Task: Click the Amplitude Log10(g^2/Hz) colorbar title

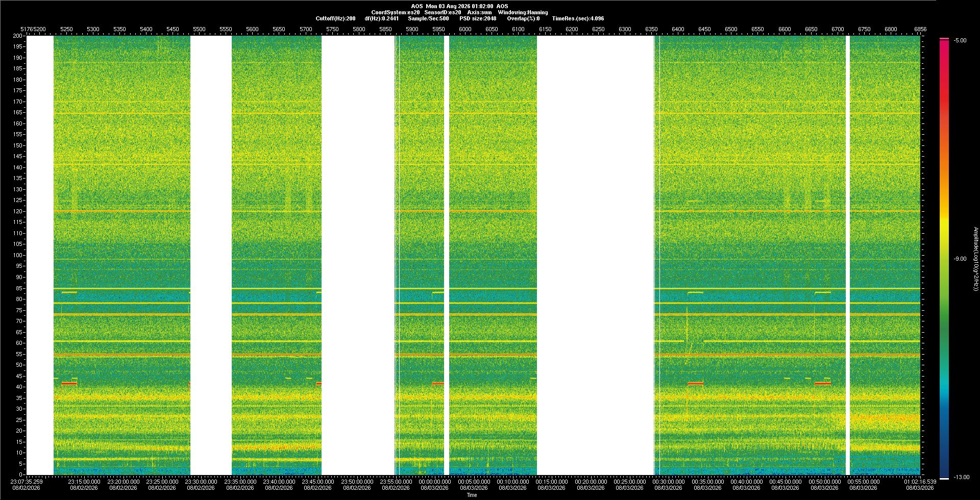Action: click(x=975, y=259)
